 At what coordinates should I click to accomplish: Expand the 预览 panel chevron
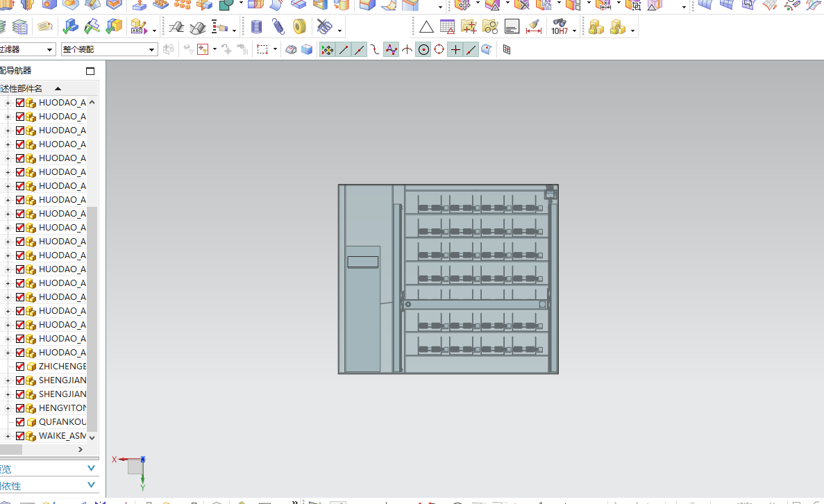[x=91, y=469]
